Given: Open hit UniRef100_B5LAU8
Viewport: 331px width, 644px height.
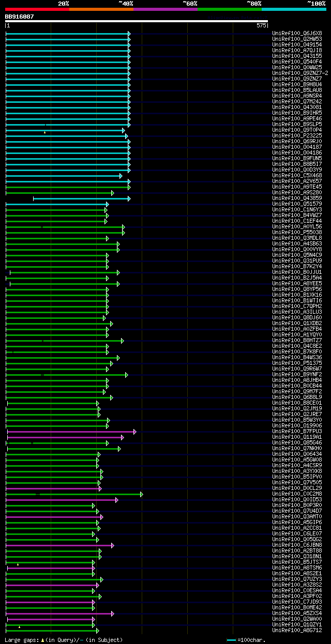Looking at the screenshot, I should click(297, 90).
